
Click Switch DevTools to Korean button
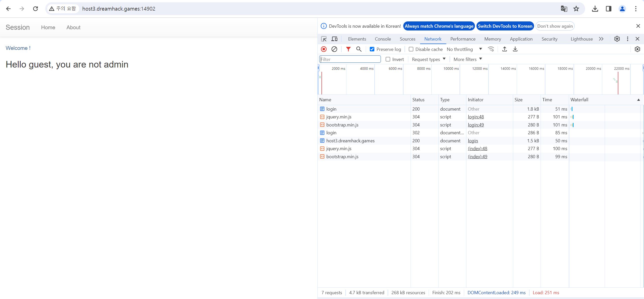click(x=505, y=26)
